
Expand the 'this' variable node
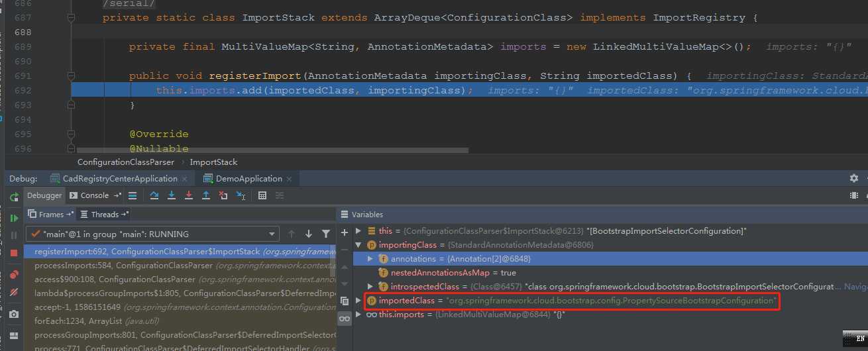pos(358,231)
